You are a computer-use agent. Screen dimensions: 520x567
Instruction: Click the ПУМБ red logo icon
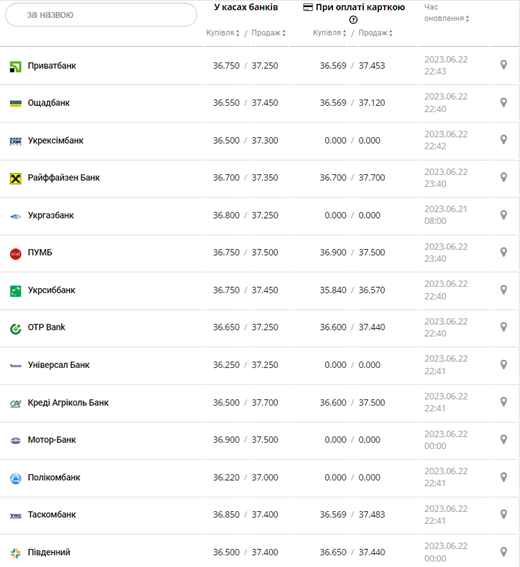tap(15, 254)
